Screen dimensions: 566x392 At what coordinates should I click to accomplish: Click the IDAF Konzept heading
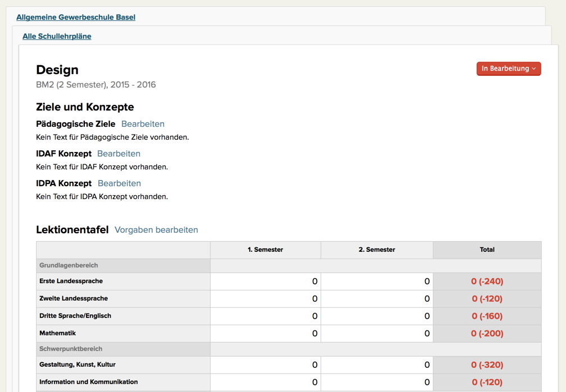tap(63, 154)
